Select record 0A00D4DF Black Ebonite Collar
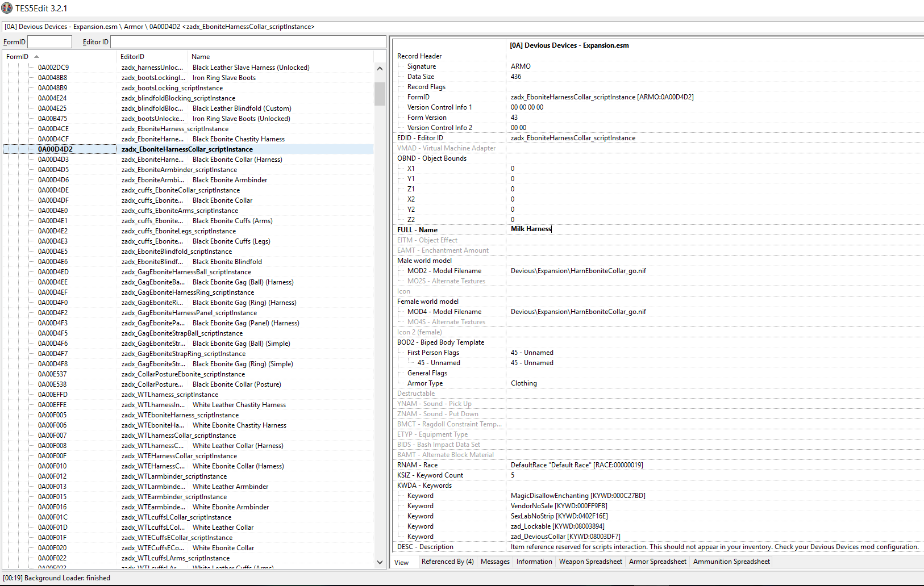 point(188,200)
